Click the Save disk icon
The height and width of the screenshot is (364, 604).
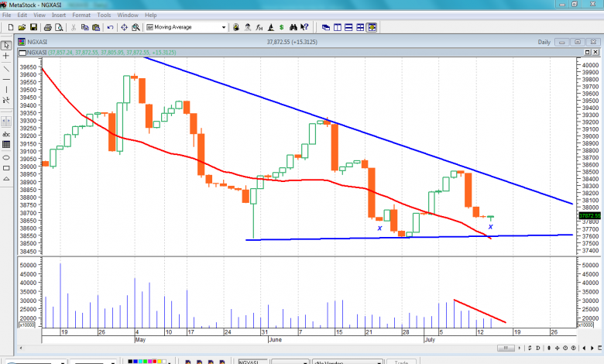point(33,27)
